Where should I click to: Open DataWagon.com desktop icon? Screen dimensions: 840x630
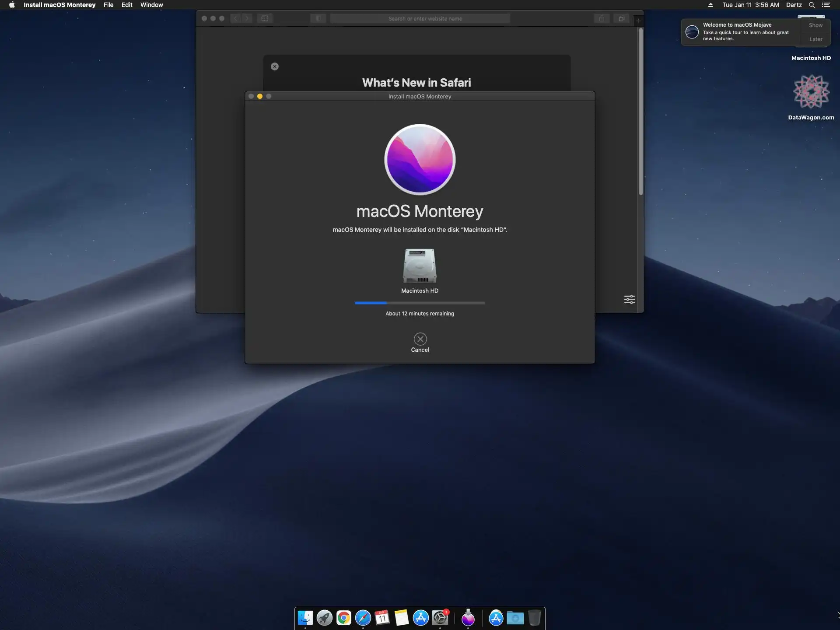point(811,92)
